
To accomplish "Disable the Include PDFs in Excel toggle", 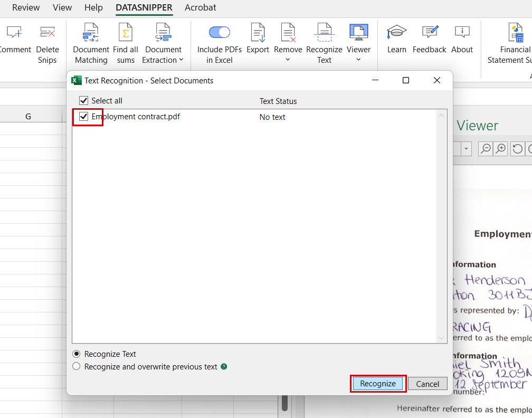I will (219, 32).
